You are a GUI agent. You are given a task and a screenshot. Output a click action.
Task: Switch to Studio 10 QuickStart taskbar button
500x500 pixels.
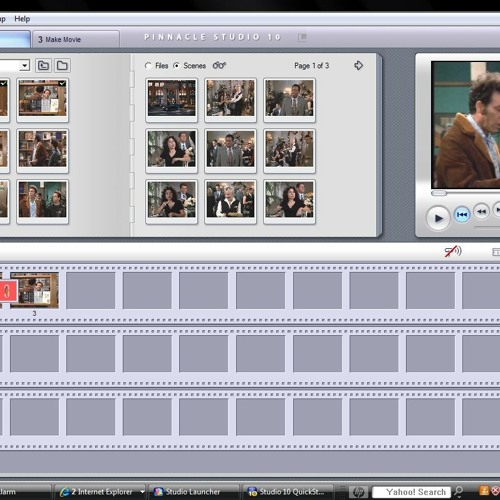[x=289, y=492]
